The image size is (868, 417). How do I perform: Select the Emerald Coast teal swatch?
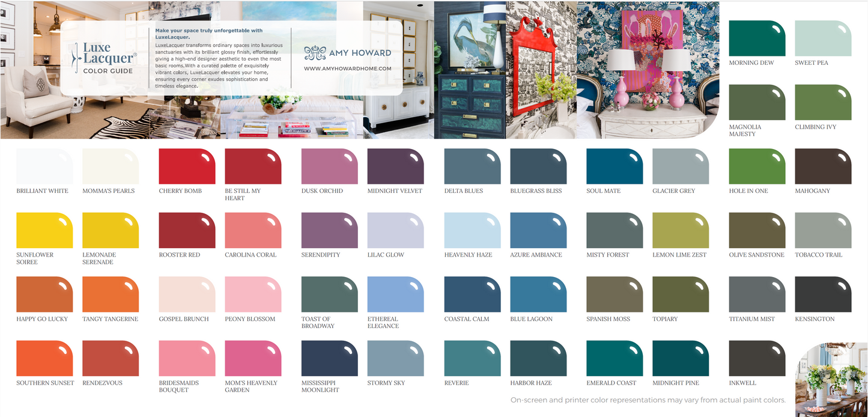tap(615, 358)
